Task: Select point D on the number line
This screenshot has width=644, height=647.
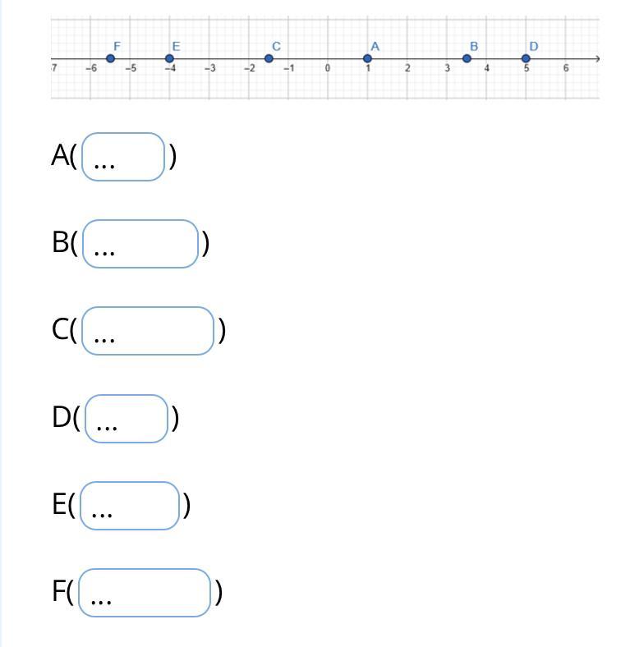Action: pos(526,58)
